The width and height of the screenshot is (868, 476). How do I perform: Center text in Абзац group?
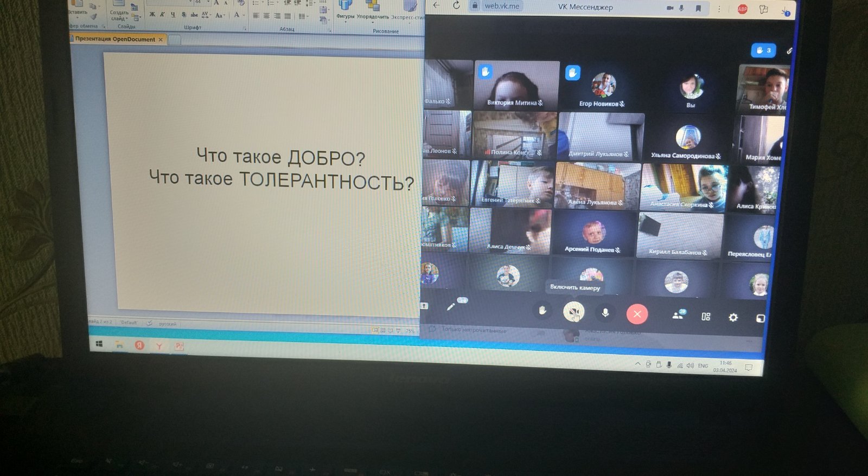[266, 16]
